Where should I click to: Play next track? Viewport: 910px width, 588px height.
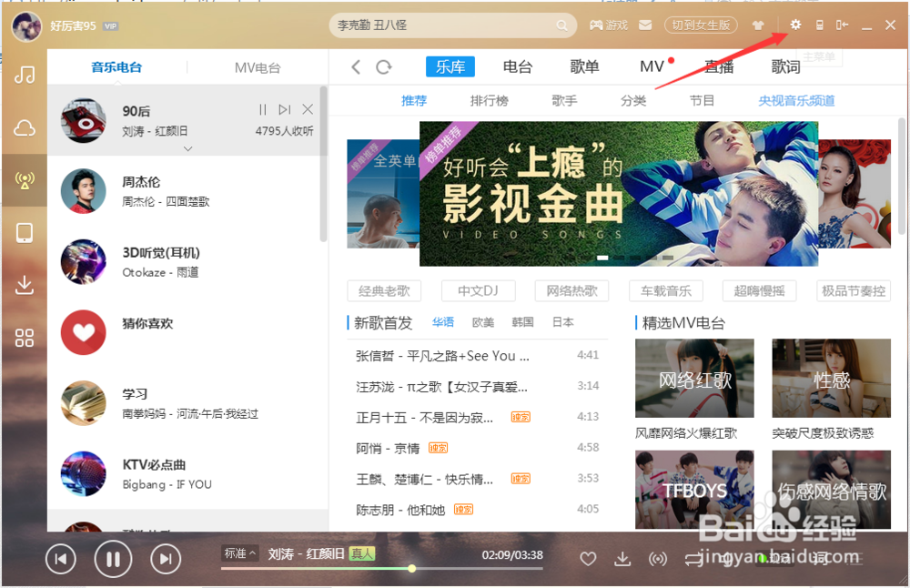(x=166, y=559)
